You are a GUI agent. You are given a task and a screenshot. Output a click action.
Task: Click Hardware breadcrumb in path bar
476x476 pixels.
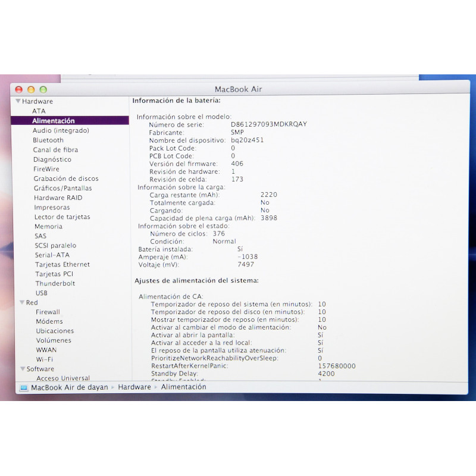point(134,387)
